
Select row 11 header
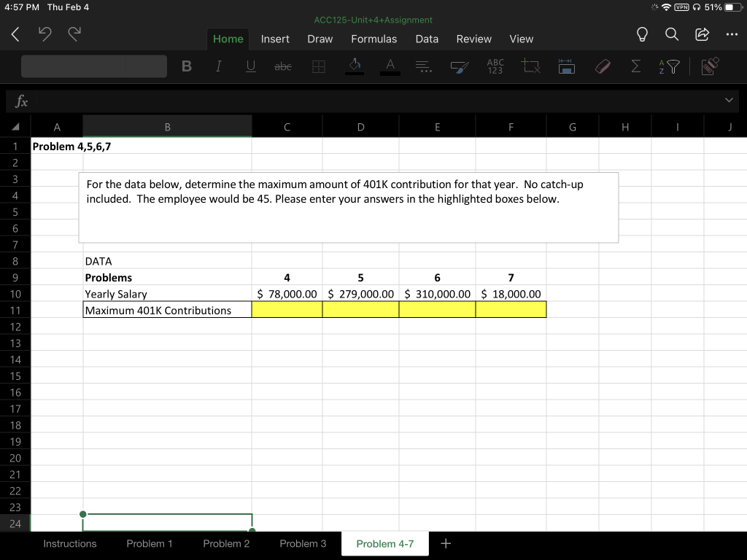(15, 310)
